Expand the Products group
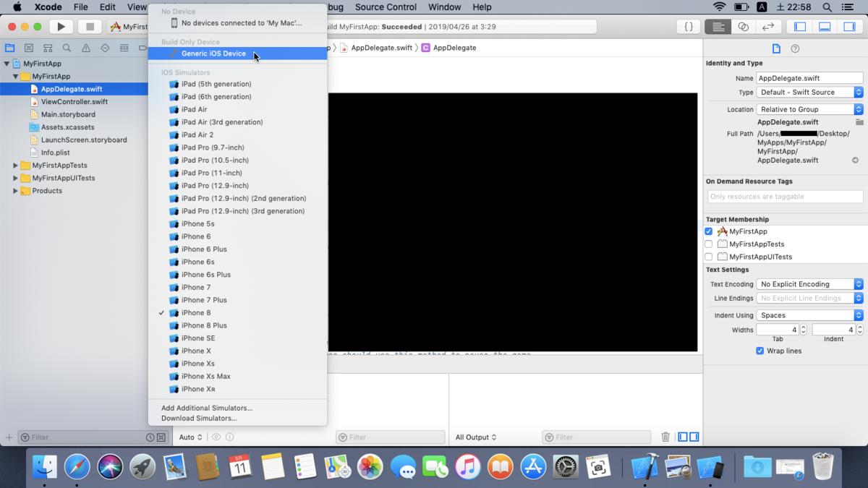 (x=16, y=191)
